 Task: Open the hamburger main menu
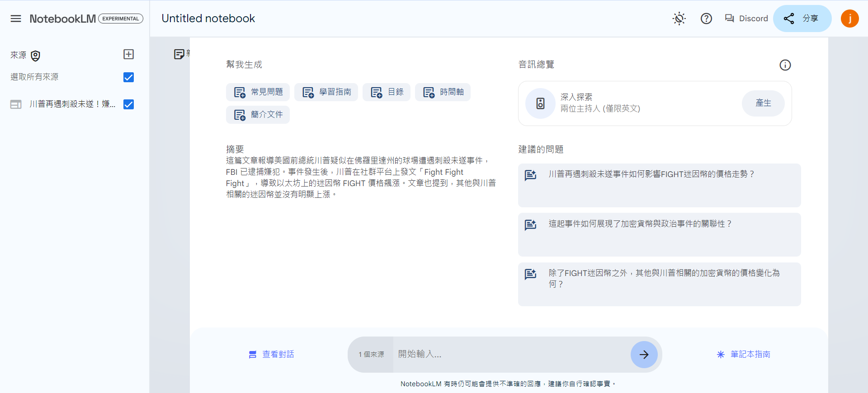tap(16, 19)
